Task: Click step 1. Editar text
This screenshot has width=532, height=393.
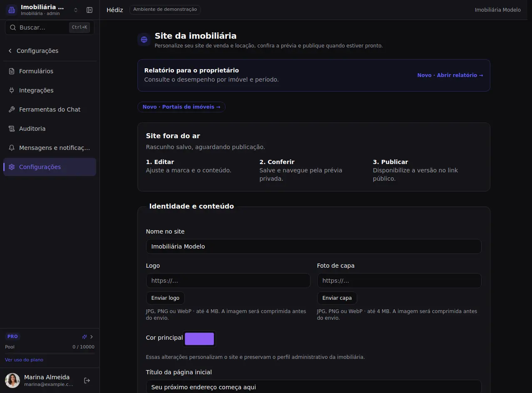Action: pyautogui.click(x=160, y=162)
